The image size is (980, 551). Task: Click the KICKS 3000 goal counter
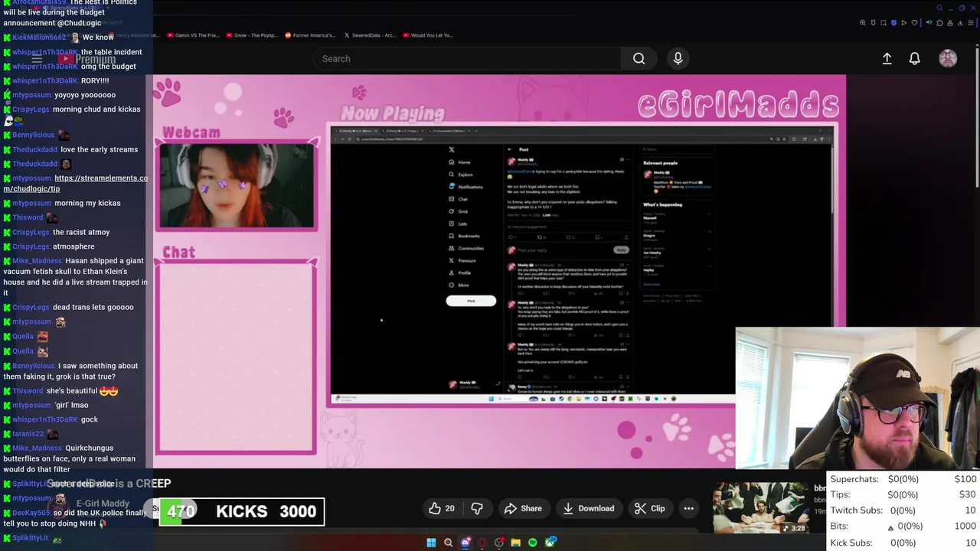pos(241,511)
